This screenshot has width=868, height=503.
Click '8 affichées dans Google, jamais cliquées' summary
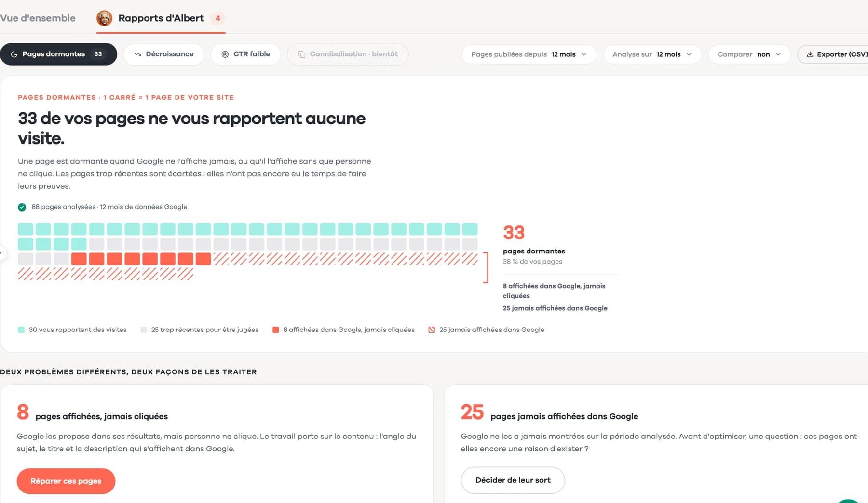tap(554, 291)
